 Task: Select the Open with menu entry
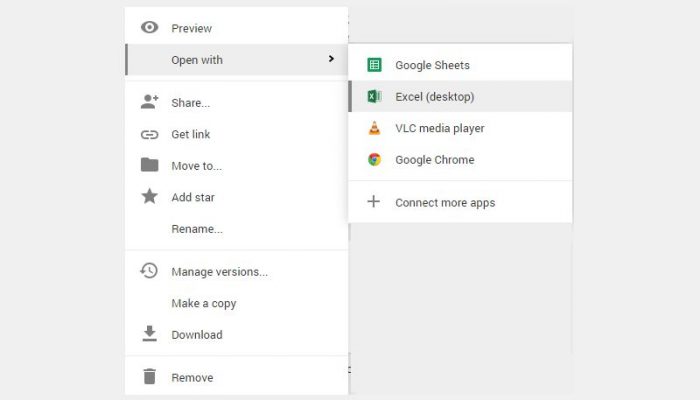tap(237, 60)
